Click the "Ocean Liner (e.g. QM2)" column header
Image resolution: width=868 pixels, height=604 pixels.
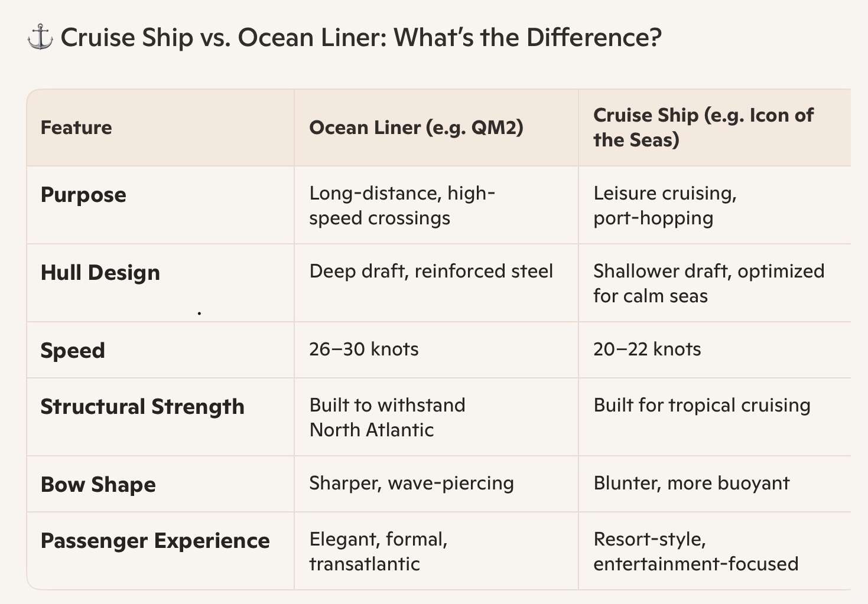click(416, 128)
